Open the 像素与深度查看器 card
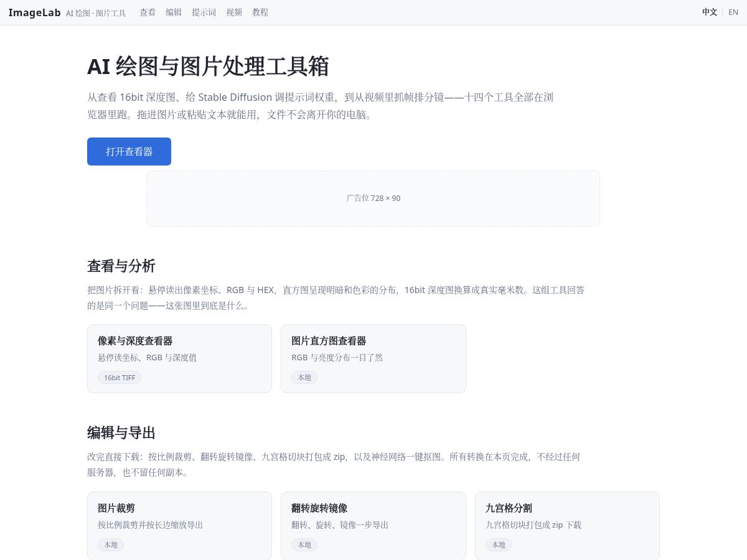Screen dimensions: 747x560 [x=179, y=358]
